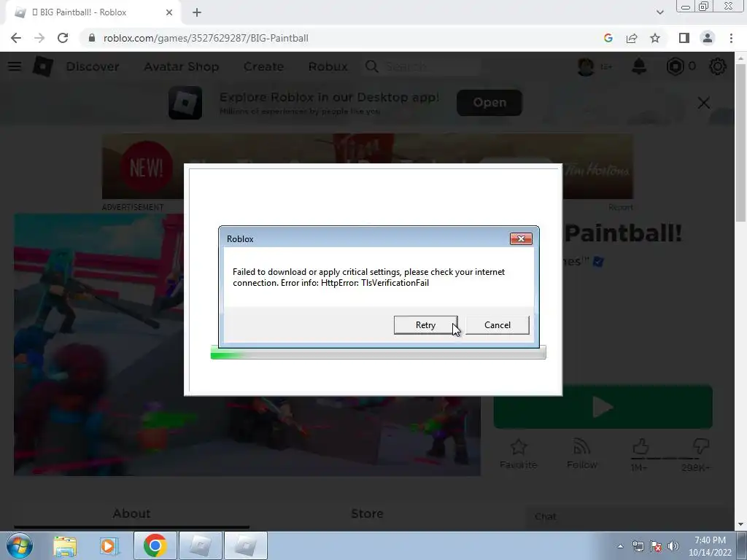Close the Roblox error dialog with red X
This screenshot has width=747, height=560.
[x=521, y=238]
